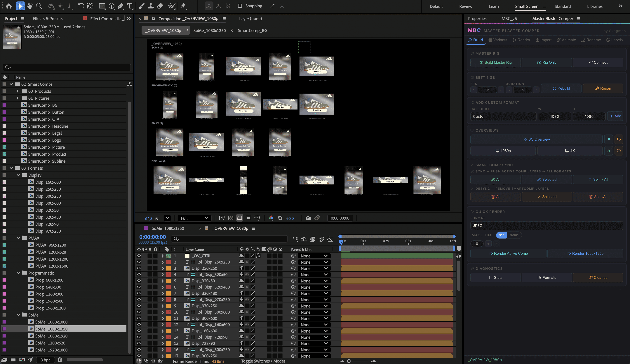
Task: Toggle the transparency grid icon
Action: (231, 218)
